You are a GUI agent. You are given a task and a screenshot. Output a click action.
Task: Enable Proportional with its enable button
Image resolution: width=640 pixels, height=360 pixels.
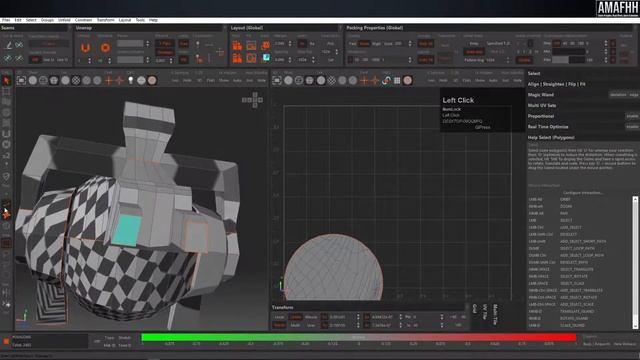point(632,116)
